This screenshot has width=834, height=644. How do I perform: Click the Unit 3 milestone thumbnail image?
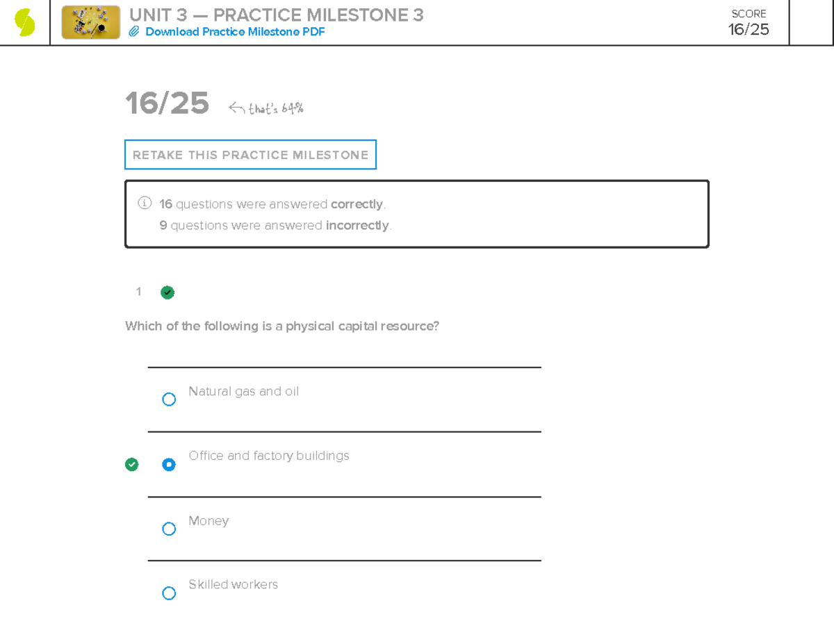point(90,22)
